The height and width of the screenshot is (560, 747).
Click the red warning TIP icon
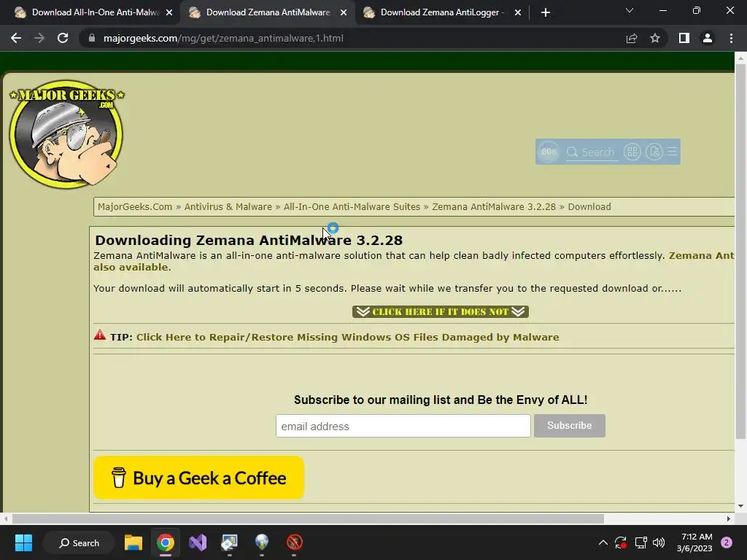click(x=99, y=335)
